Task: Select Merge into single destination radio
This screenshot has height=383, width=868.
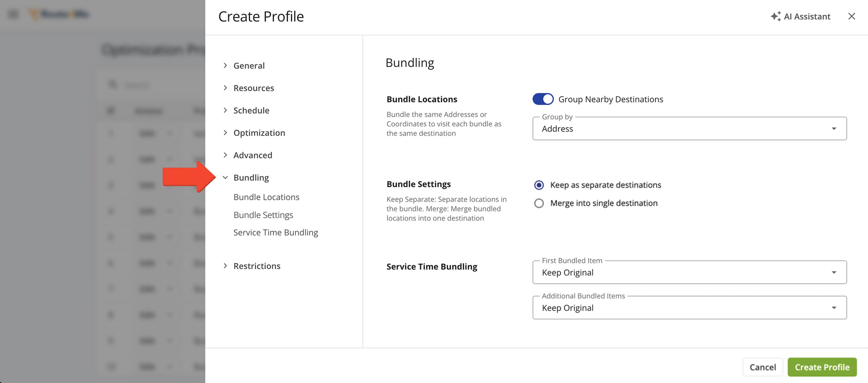Action: click(539, 203)
